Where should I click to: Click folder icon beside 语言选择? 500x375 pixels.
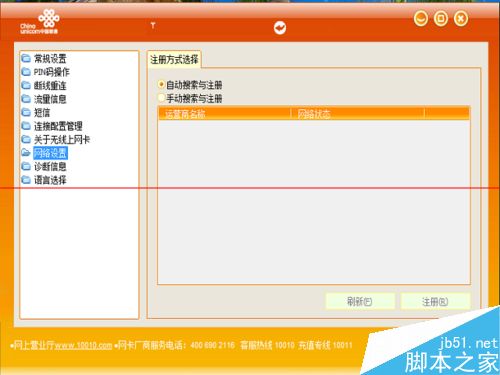[26, 180]
